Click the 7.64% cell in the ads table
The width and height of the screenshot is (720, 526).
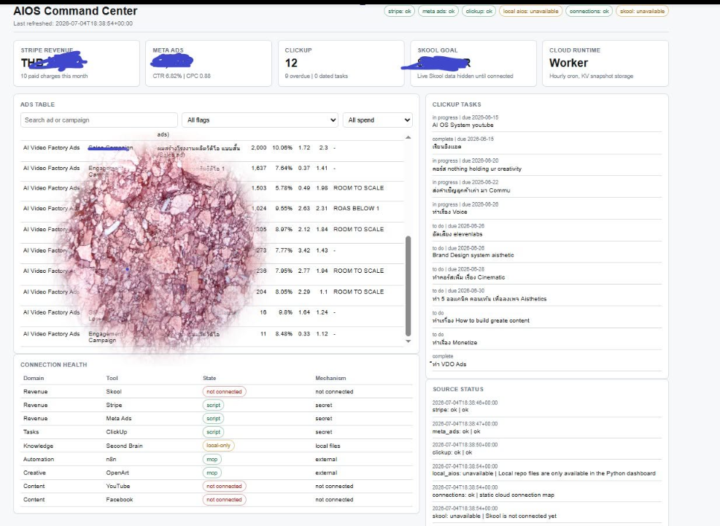(x=284, y=168)
